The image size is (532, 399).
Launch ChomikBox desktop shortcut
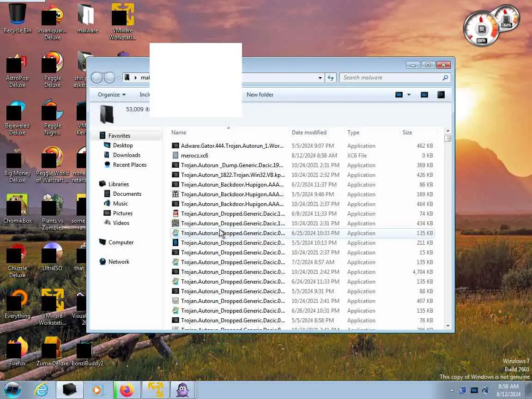click(17, 209)
